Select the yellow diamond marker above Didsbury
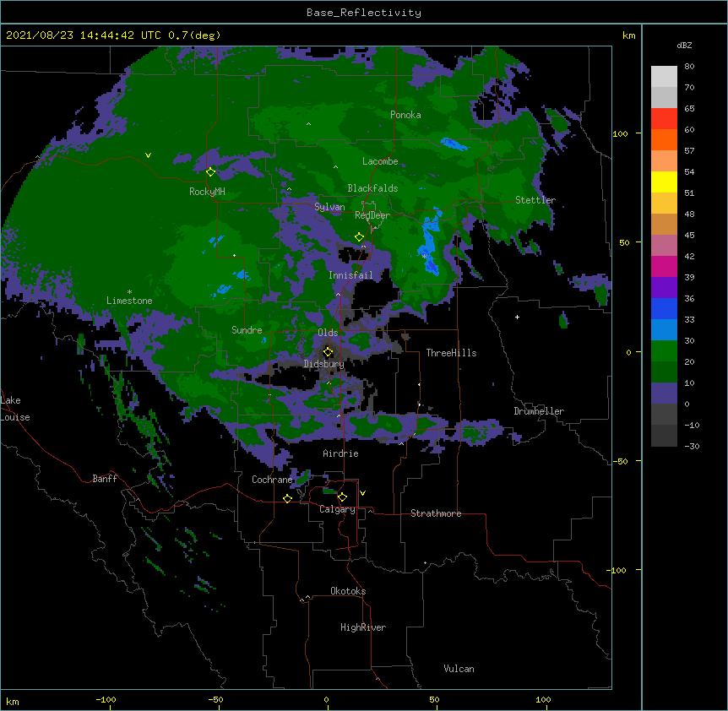The height and width of the screenshot is (711, 728). (x=328, y=351)
